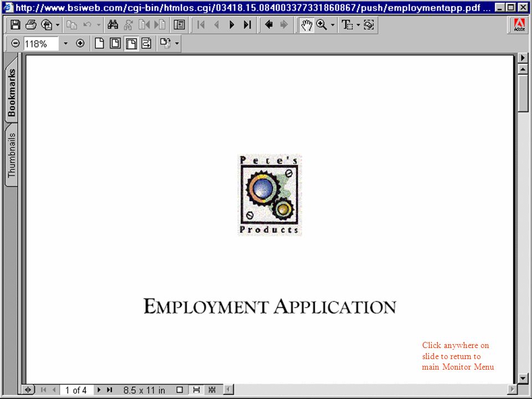The width and height of the screenshot is (532, 399).
Task: Click the Pete's Products logo image
Action: point(269,195)
